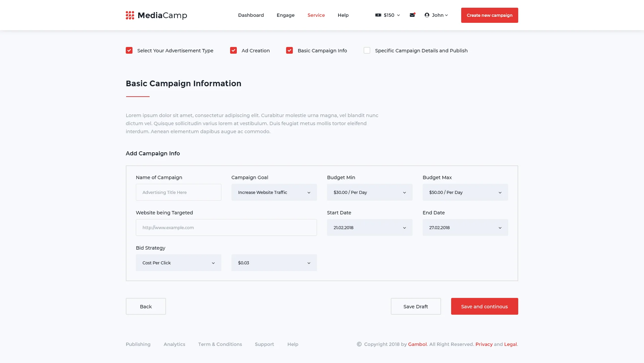Open the End Date dropdown
The image size is (644, 363).
click(465, 227)
